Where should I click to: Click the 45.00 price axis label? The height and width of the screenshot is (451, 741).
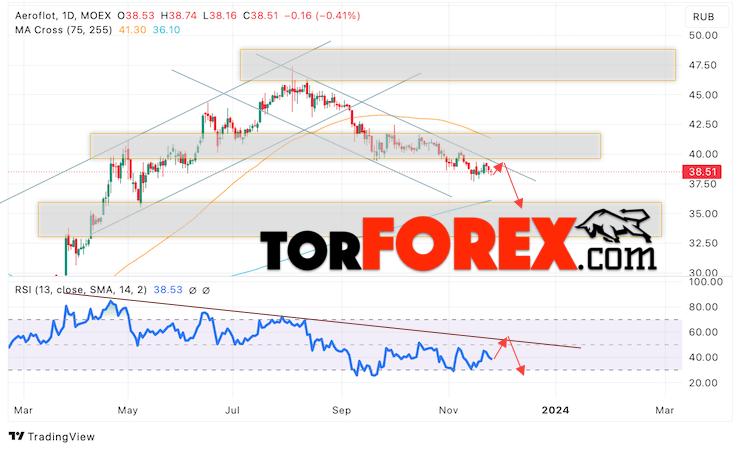click(703, 95)
